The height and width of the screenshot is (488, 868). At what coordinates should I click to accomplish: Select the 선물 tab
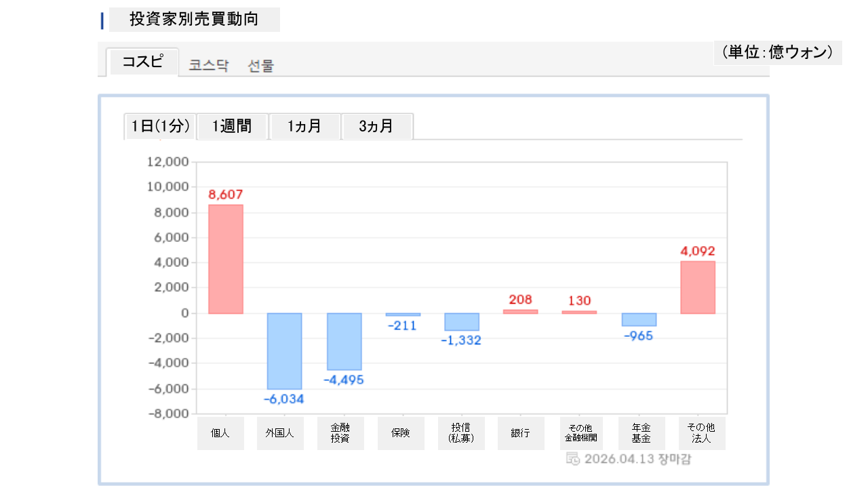point(261,66)
